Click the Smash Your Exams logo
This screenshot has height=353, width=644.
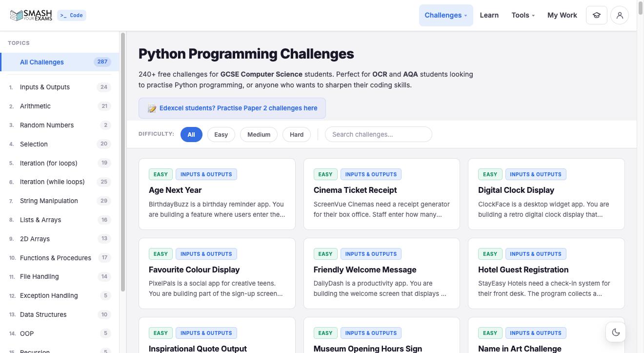(31, 15)
